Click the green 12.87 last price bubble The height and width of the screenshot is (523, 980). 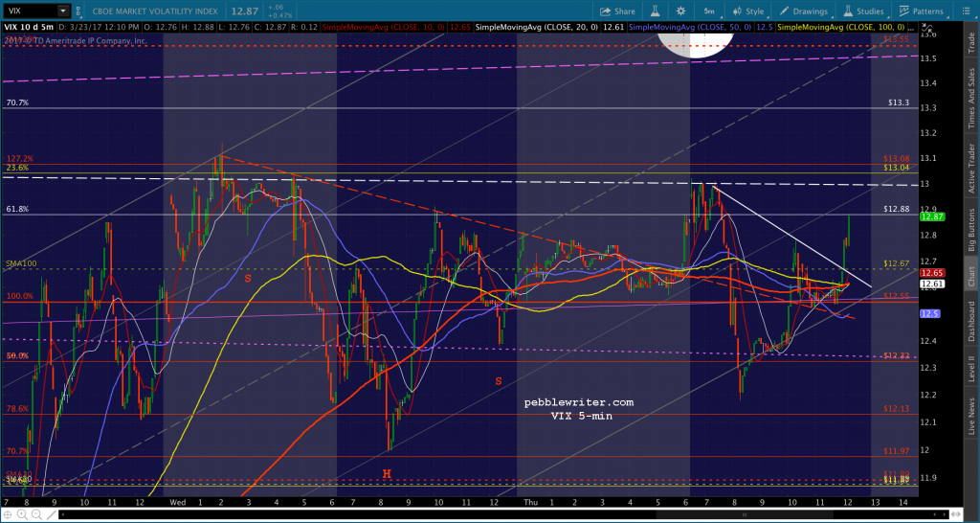coord(931,216)
